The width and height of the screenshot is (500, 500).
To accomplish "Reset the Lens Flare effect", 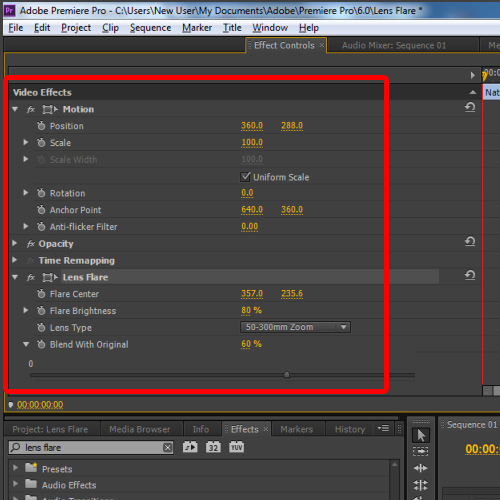I will coord(470,275).
